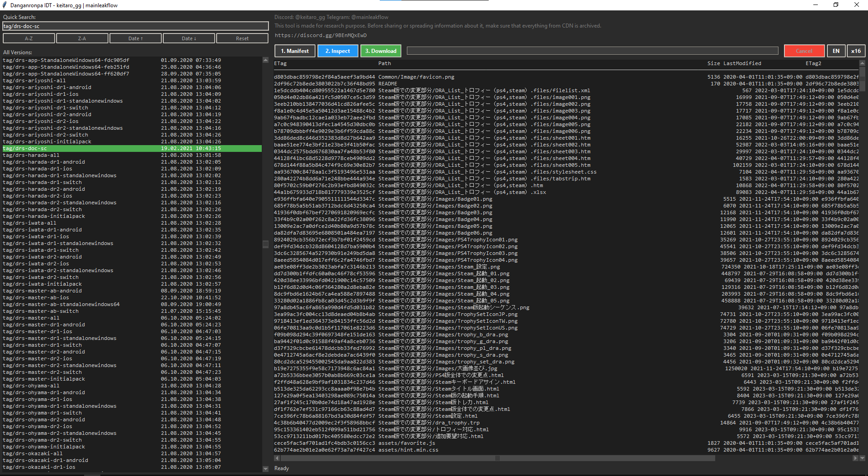Select version tag/drs-okazaki-dr1-android
Screen dimensions: 868x476
[132, 460]
